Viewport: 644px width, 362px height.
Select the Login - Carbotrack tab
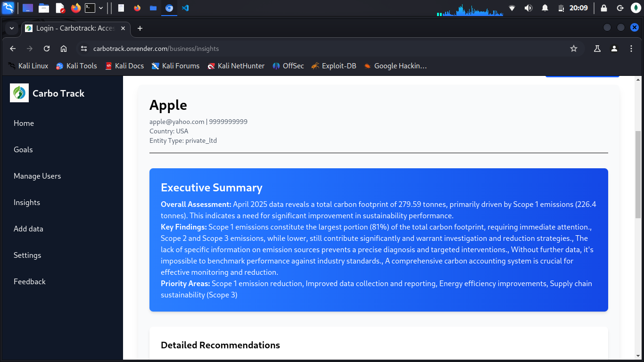(x=75, y=28)
